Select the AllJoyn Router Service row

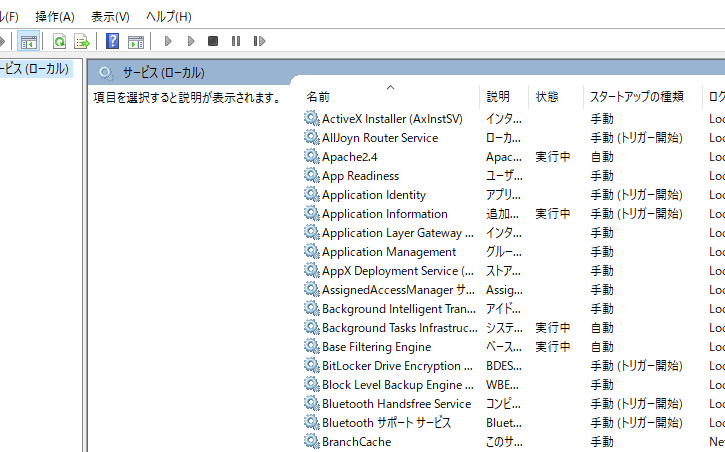(380, 138)
